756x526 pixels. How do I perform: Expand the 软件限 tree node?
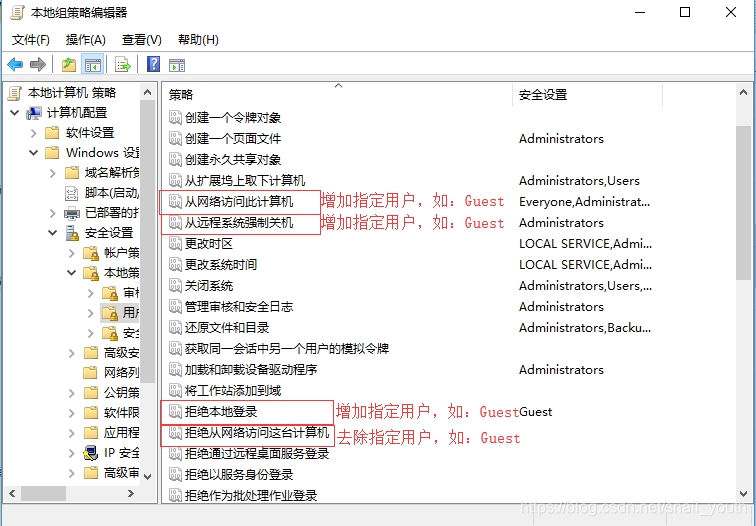pyautogui.click(x=72, y=413)
